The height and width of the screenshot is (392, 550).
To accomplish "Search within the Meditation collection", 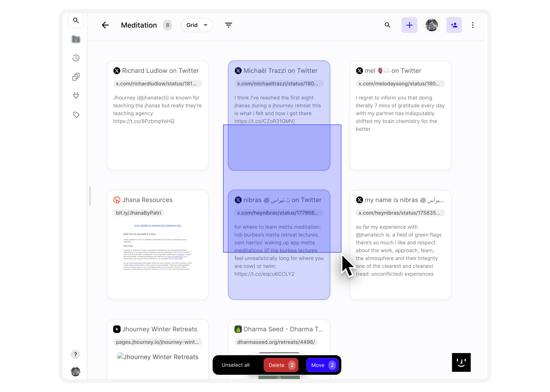I will coord(387,25).
